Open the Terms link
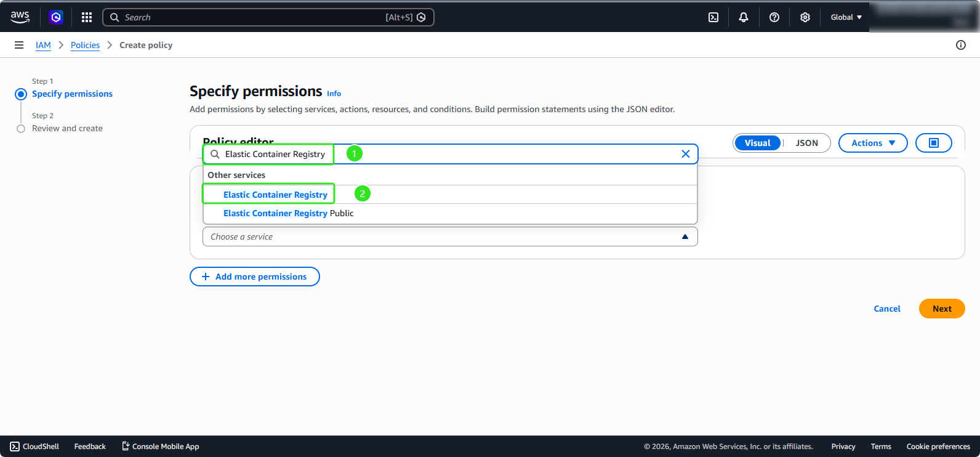Image resolution: width=980 pixels, height=457 pixels. coord(881,447)
